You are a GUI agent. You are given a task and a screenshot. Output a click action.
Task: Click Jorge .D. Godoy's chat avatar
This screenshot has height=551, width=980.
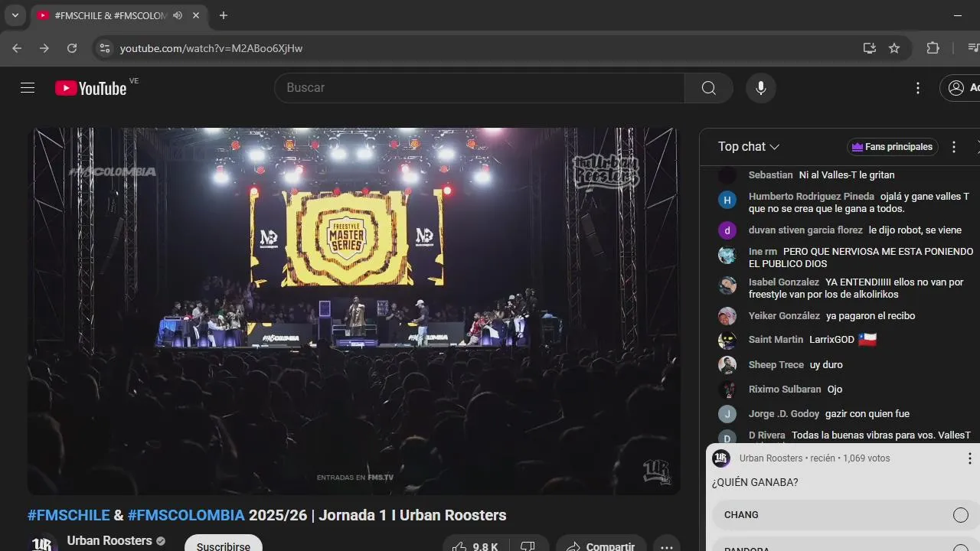pyautogui.click(x=727, y=415)
